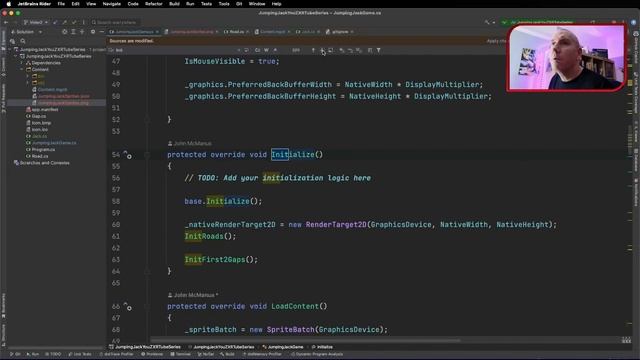Viewport: 640px width, 360px height.
Task: Click override gutter icon on LoadContent line
Action: tap(127, 307)
